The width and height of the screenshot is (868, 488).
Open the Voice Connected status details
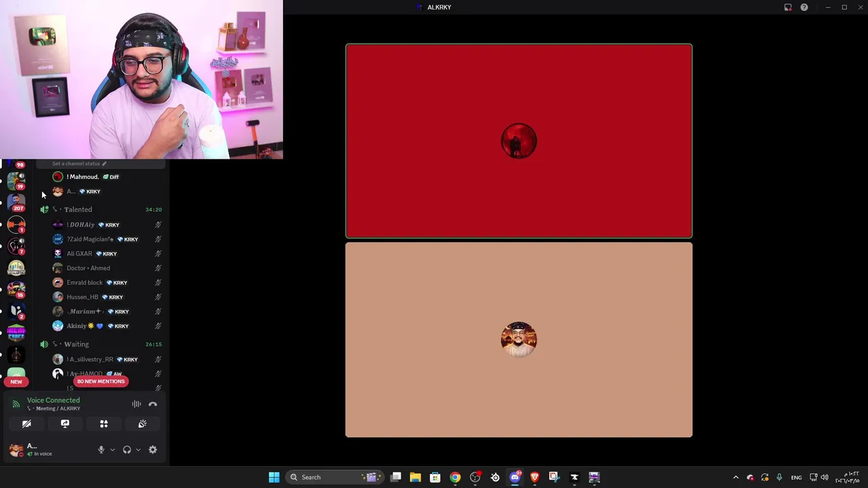(x=53, y=400)
